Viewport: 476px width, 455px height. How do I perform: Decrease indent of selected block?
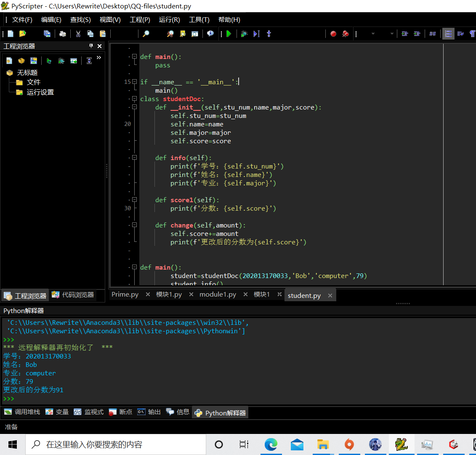click(x=404, y=34)
